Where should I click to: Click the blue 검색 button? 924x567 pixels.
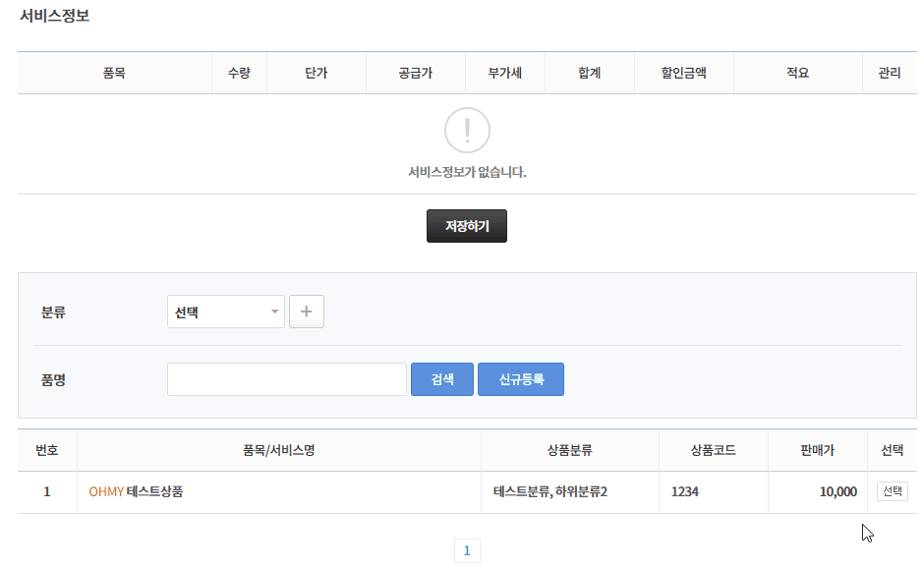click(x=442, y=379)
